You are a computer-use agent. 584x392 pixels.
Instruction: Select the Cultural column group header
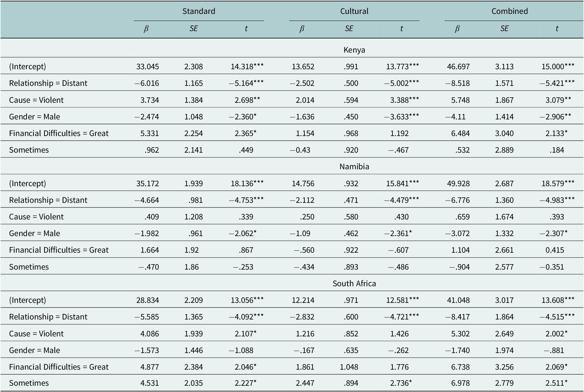(x=354, y=11)
